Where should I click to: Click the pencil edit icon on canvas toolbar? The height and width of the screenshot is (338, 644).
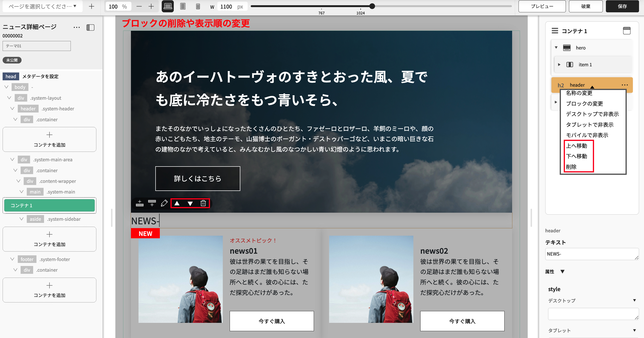[164, 203]
